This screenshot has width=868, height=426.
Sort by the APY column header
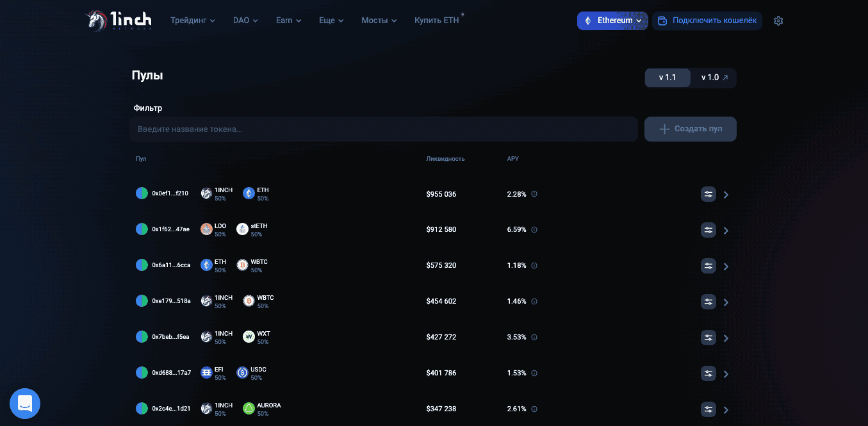[513, 159]
